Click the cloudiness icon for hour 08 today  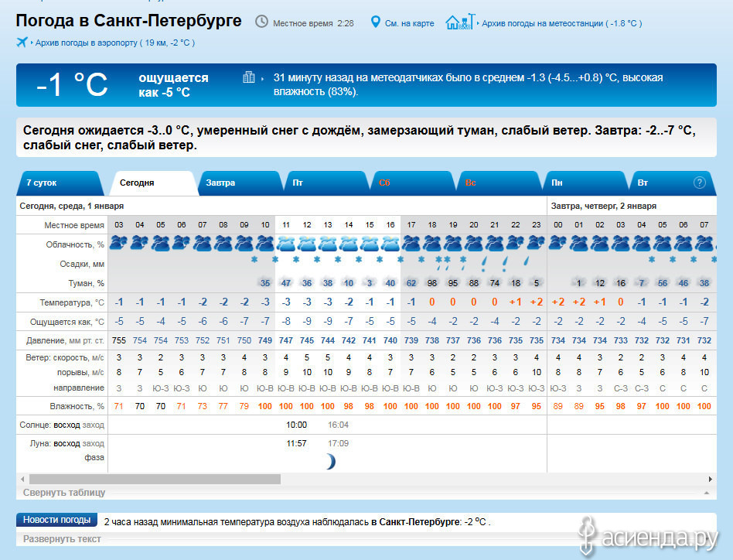pyautogui.click(x=223, y=244)
